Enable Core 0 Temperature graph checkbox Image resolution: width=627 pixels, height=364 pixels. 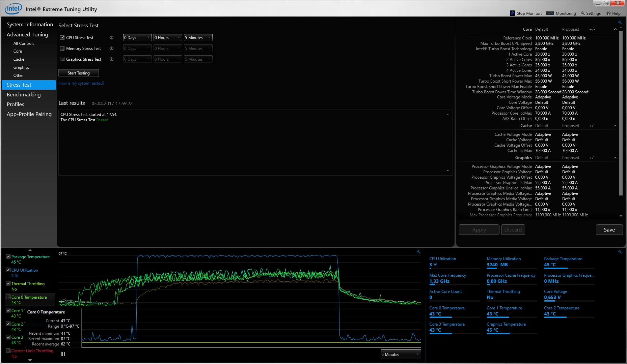(x=8, y=297)
